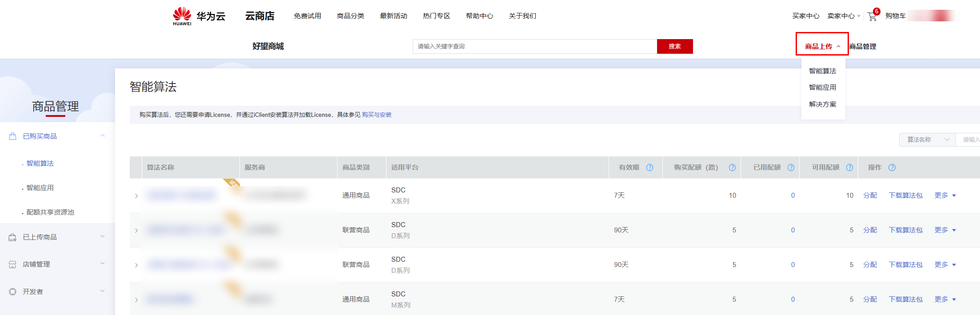
Task: Select 解决方案 from 商品上传 menu
Action: coord(822,104)
